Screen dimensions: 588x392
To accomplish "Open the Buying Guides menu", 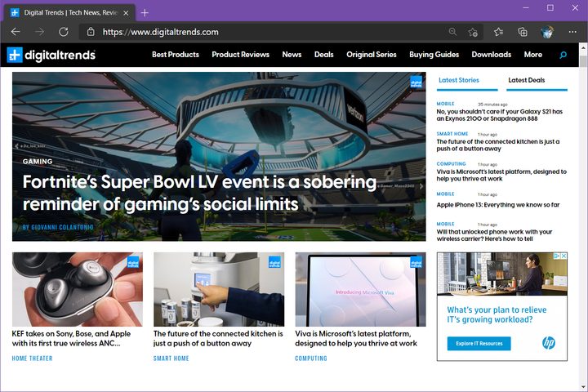I will [434, 55].
